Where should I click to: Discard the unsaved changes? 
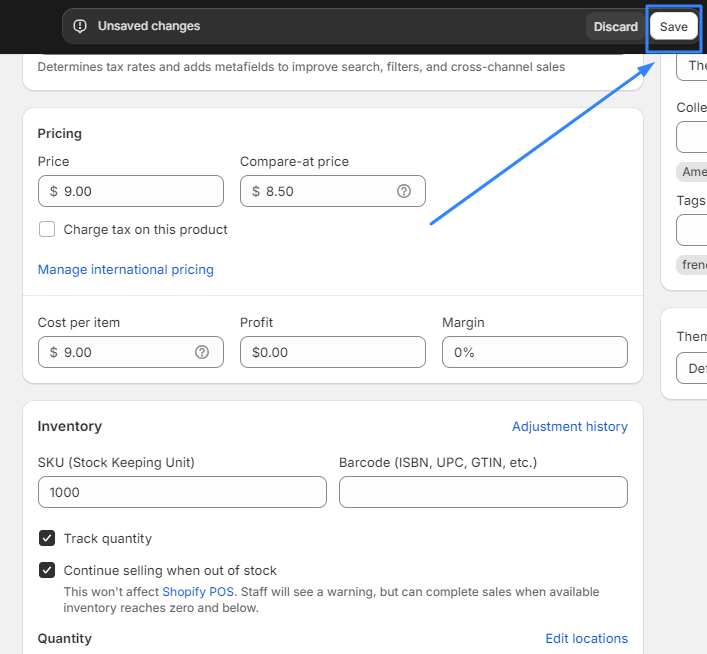tap(615, 27)
